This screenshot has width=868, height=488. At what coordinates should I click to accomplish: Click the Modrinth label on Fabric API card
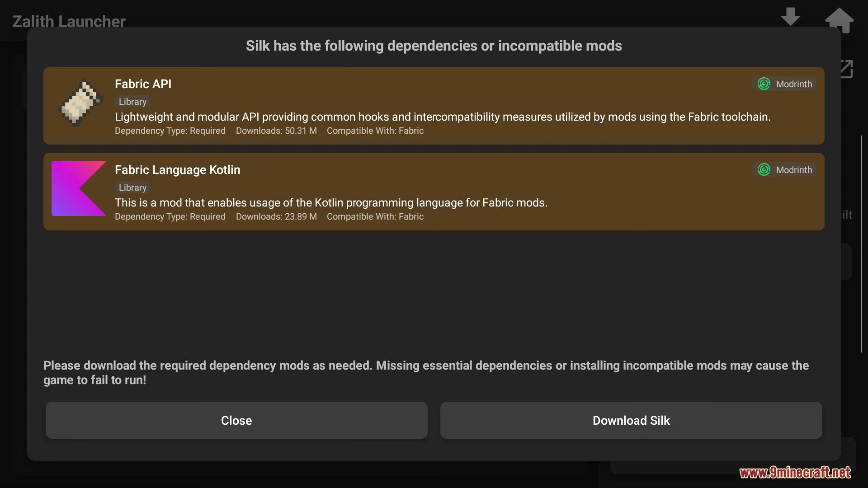[x=794, y=84]
